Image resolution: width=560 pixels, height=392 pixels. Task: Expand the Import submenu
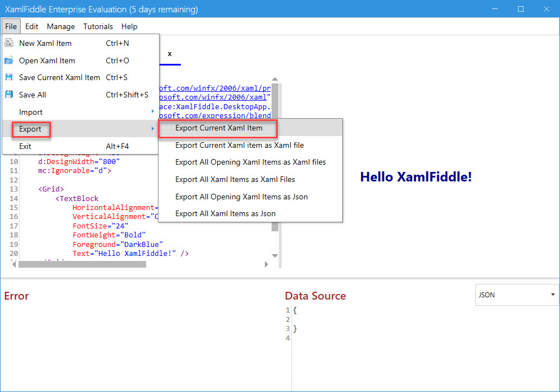tap(80, 112)
